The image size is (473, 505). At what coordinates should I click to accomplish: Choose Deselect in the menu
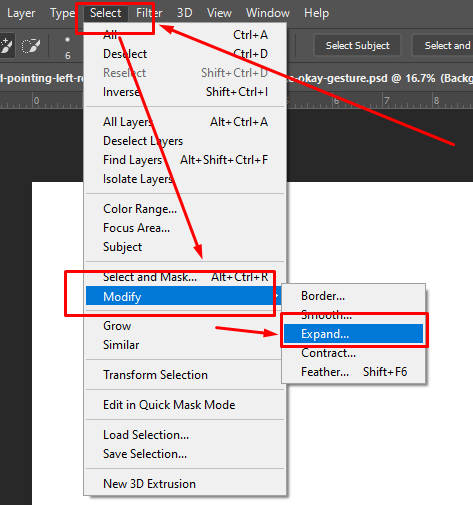click(185, 54)
